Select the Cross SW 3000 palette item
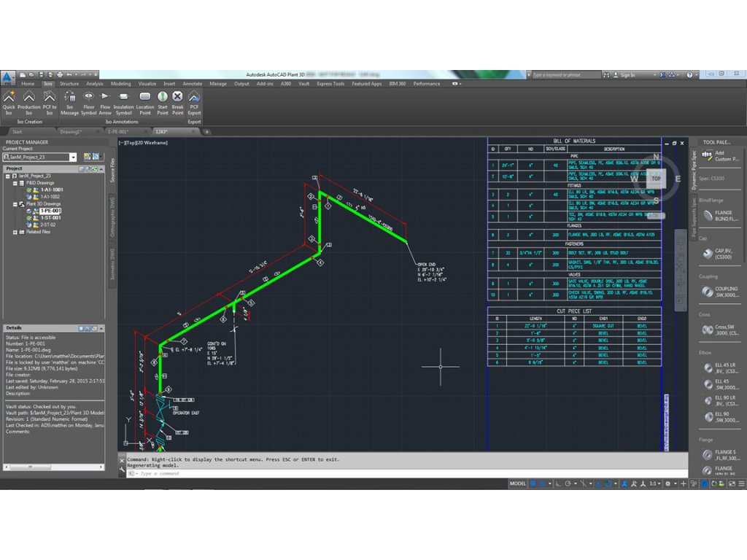Viewport: 747px width, 560px height. (x=721, y=330)
